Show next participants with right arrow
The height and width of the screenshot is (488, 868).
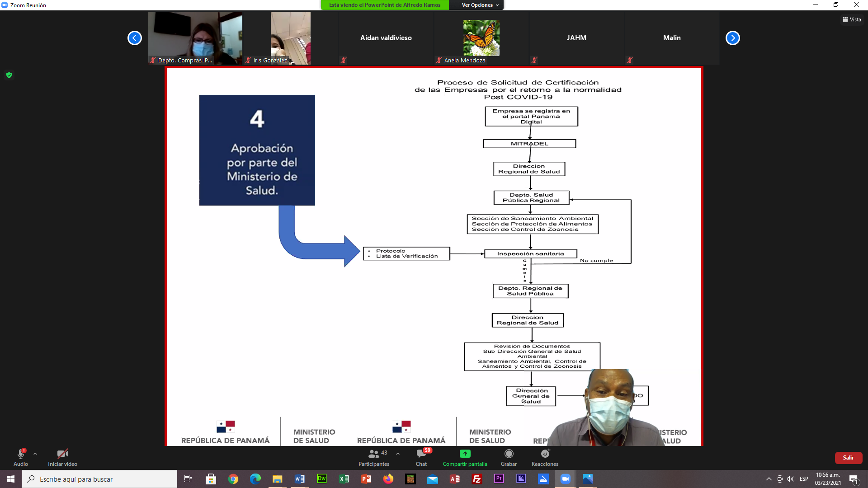coord(732,38)
